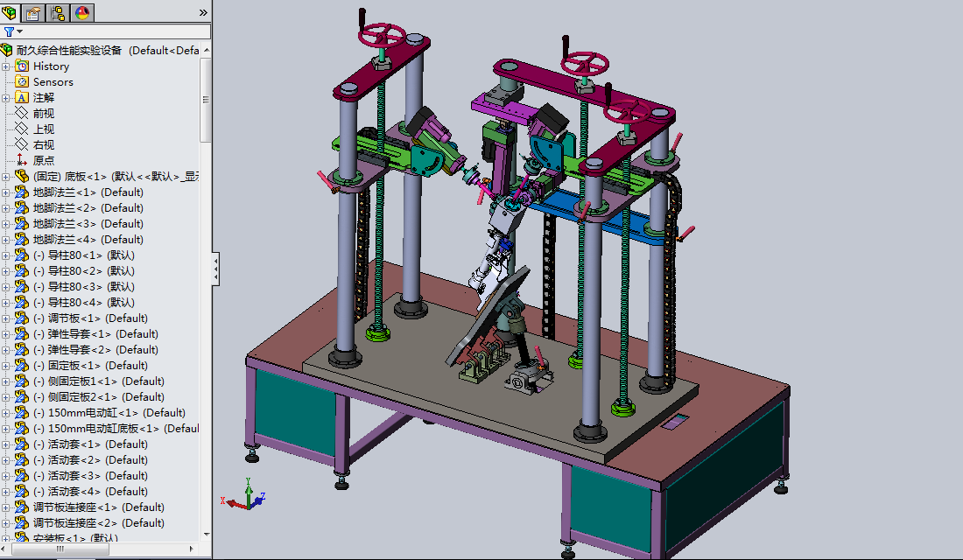This screenshot has width=963, height=560.
Task: Select the 右视 plane icon
Action: (x=22, y=145)
